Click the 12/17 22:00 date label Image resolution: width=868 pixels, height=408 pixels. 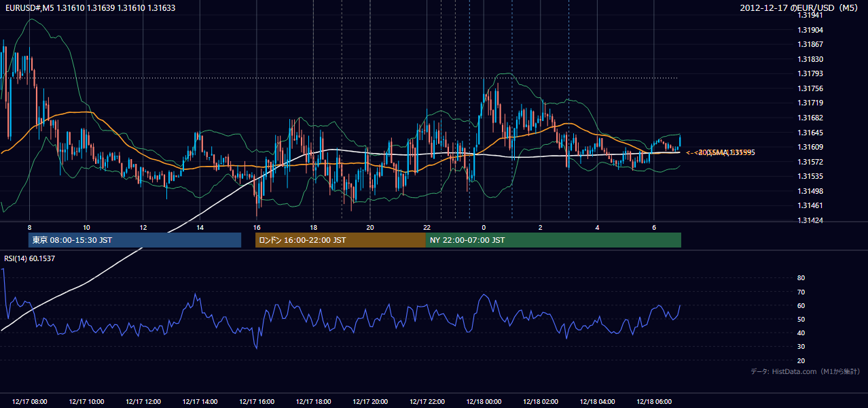(427, 402)
